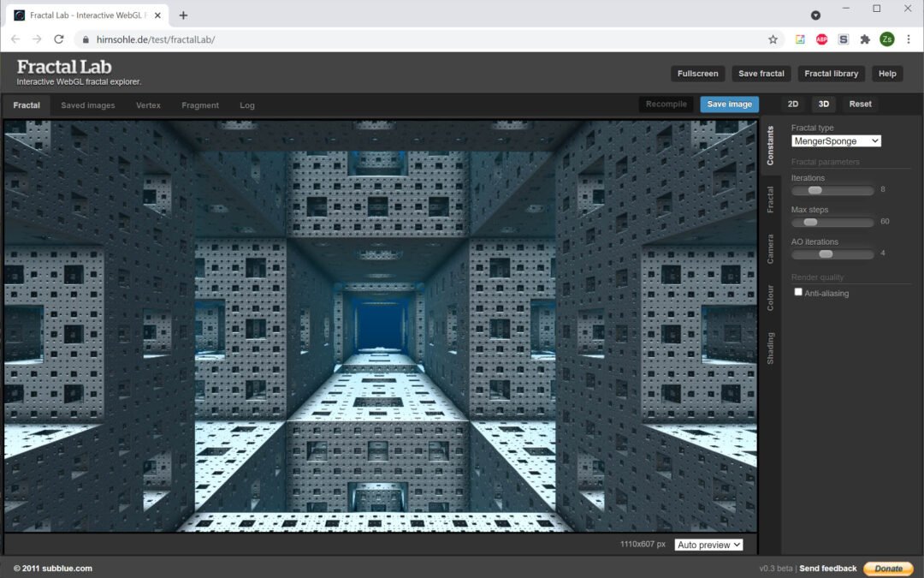Image resolution: width=924 pixels, height=578 pixels.
Task: Switch to 3D rendering mode
Action: click(x=823, y=104)
